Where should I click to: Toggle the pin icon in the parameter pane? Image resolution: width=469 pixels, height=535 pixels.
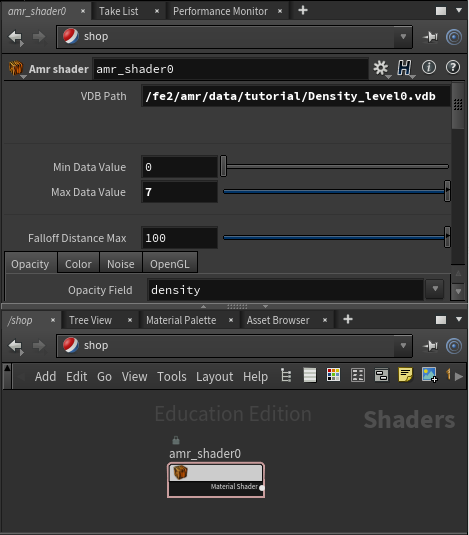pos(430,37)
